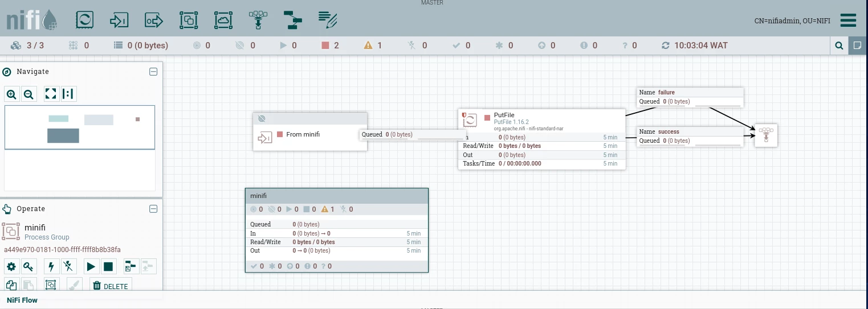
Task: Open the NiFi Flow breadcrumb
Action: [x=22, y=300]
